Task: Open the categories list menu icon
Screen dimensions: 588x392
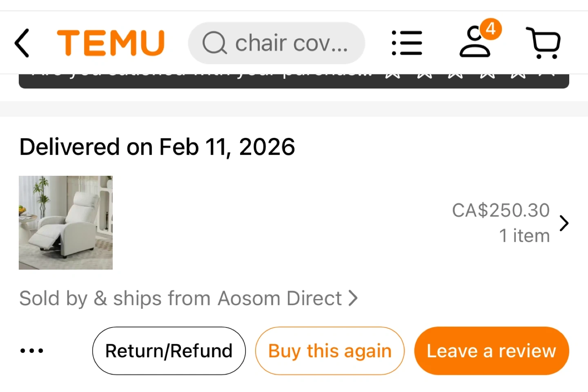Action: point(407,43)
